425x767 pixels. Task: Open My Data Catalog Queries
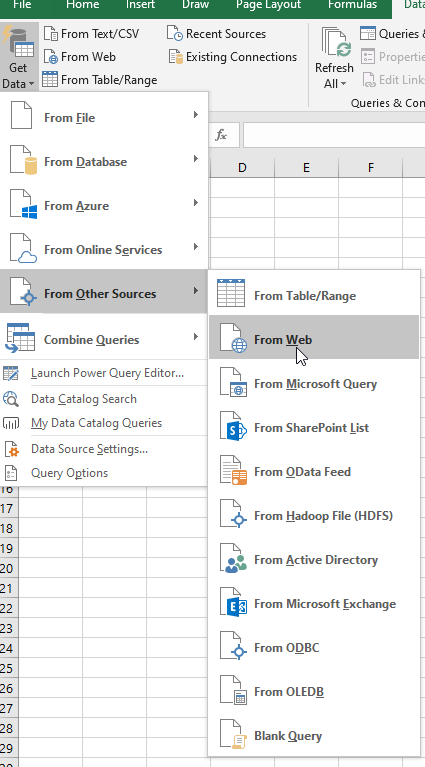tap(104, 423)
